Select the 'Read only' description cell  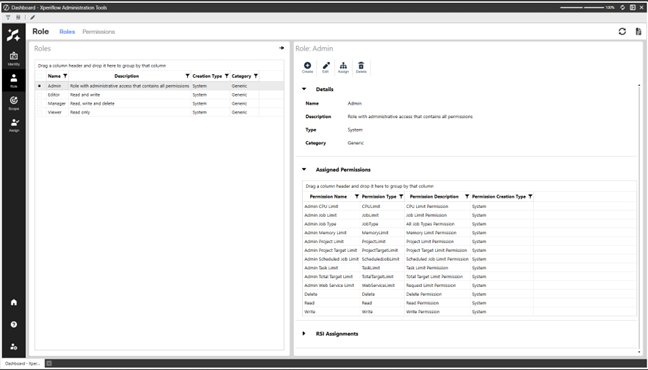click(129, 112)
